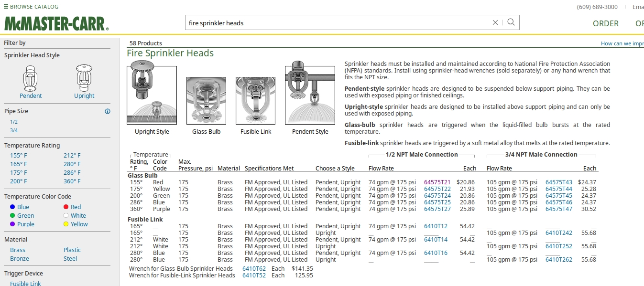Open part number 64575T21
Viewport: 644px width, 286px height.
[437, 182]
